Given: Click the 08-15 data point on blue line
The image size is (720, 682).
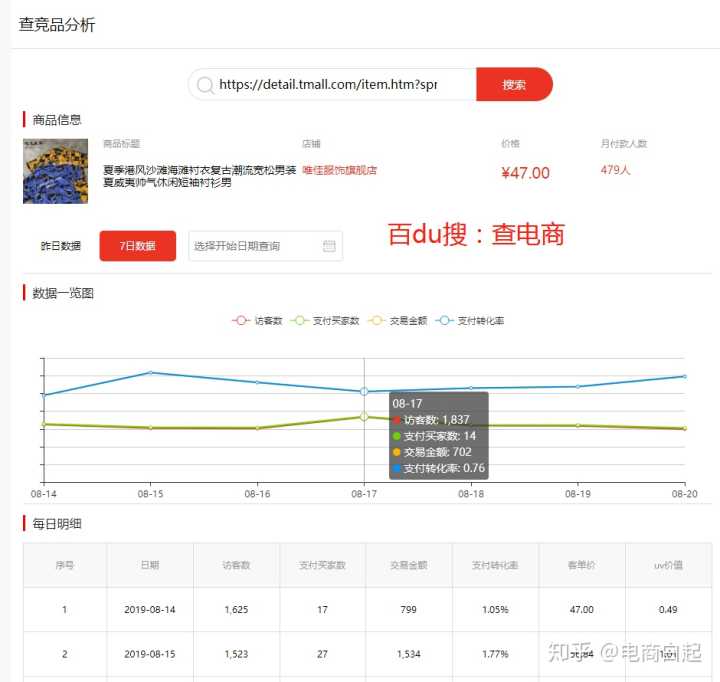Looking at the screenshot, I should click(x=150, y=373).
